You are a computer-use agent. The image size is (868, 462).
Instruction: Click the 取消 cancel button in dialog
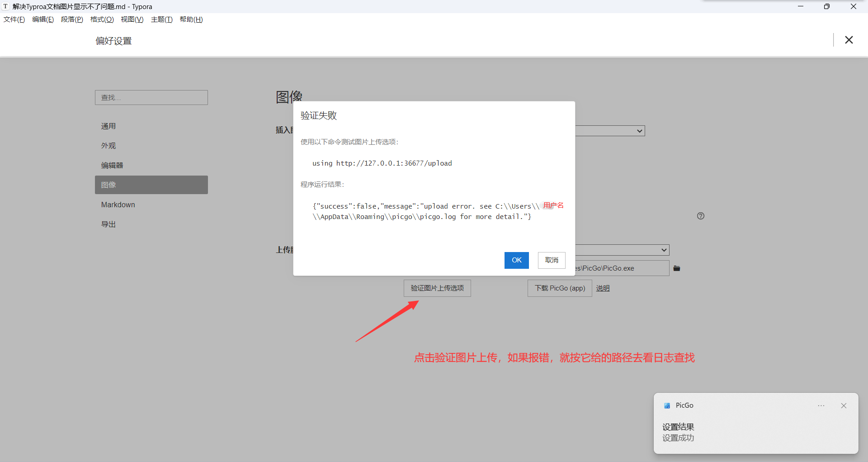pyautogui.click(x=552, y=260)
